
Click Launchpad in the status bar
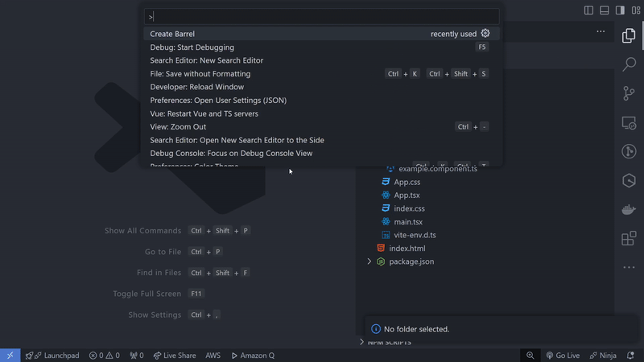pyautogui.click(x=53, y=355)
